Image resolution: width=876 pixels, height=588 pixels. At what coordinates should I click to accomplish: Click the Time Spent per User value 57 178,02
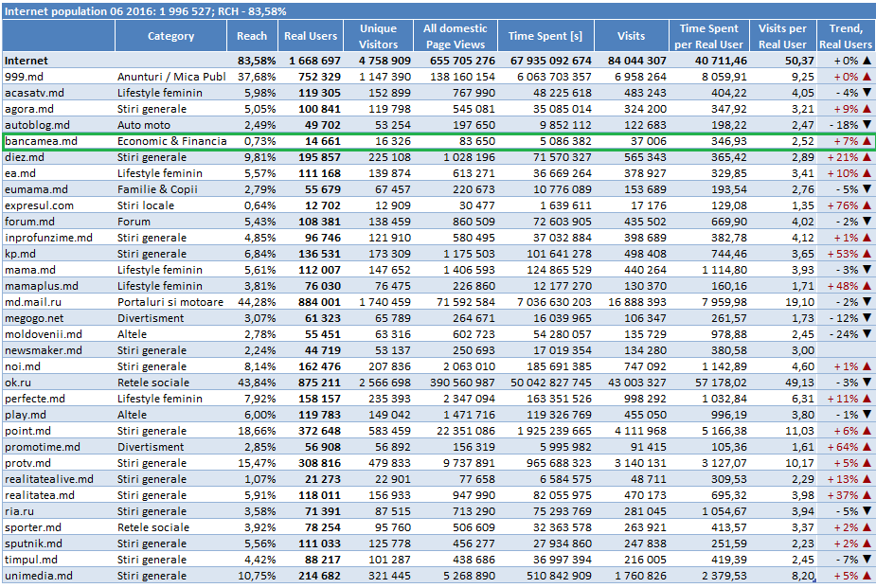(x=721, y=383)
